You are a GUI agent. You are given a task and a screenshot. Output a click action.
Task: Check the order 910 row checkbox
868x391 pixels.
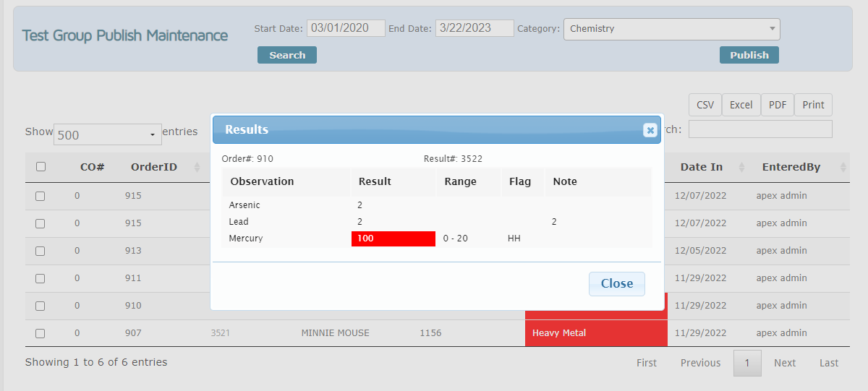coord(41,306)
